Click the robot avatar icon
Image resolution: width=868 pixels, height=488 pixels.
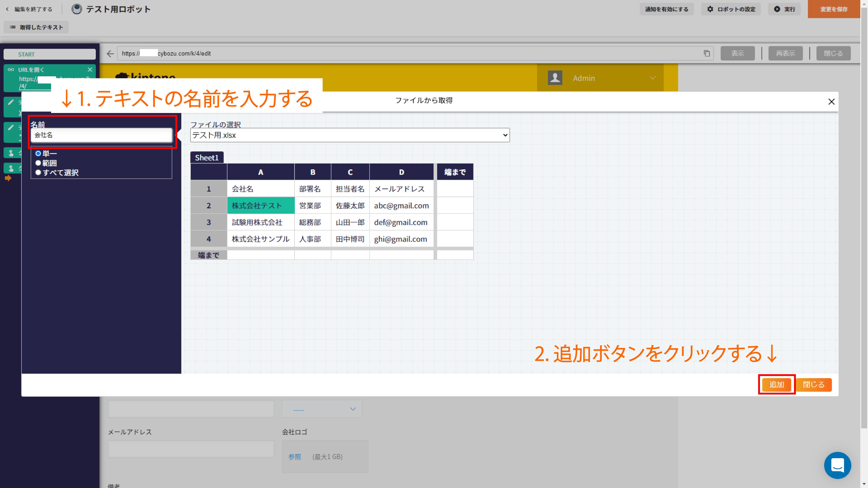[77, 9]
